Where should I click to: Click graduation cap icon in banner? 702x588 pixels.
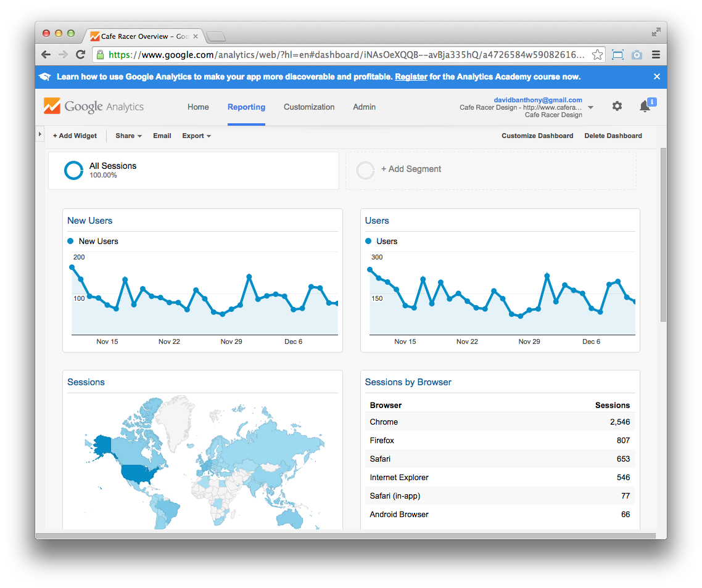pyautogui.click(x=45, y=76)
